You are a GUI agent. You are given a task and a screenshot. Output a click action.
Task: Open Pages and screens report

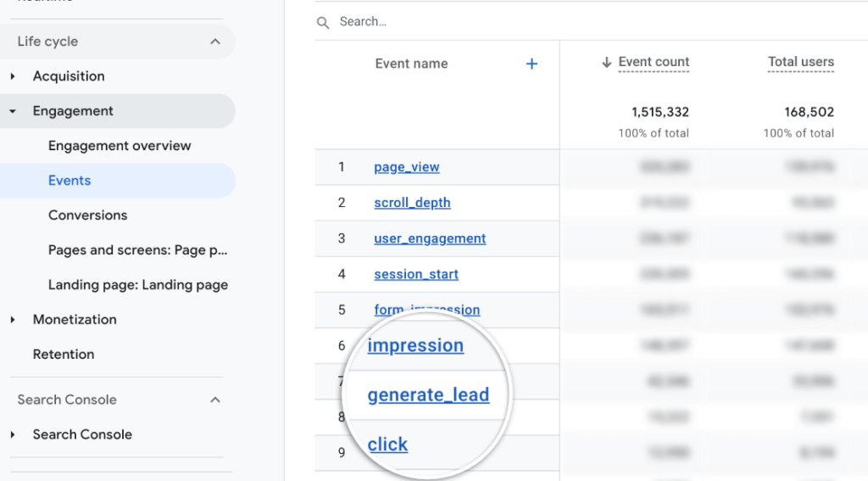pyautogui.click(x=137, y=250)
